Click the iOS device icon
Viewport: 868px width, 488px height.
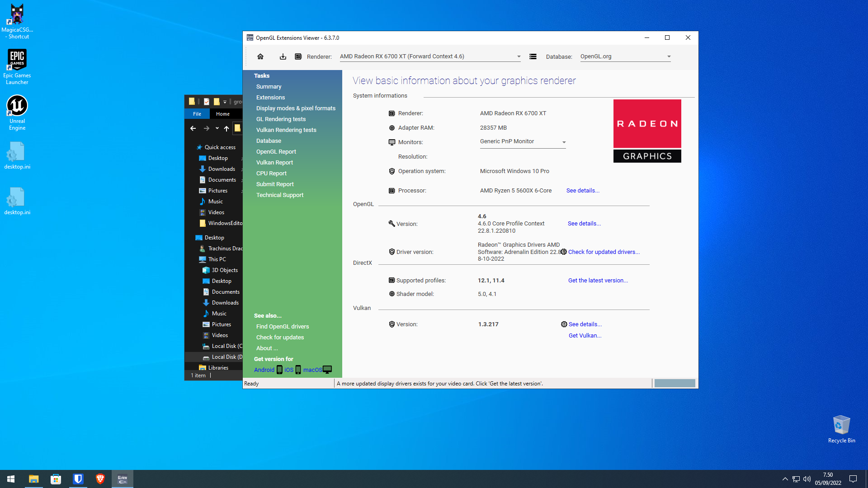(x=298, y=370)
